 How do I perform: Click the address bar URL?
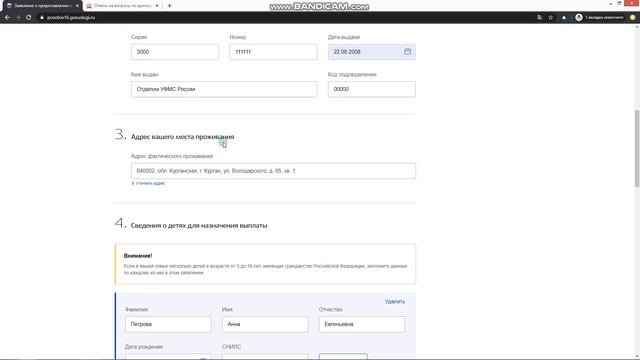tap(71, 18)
